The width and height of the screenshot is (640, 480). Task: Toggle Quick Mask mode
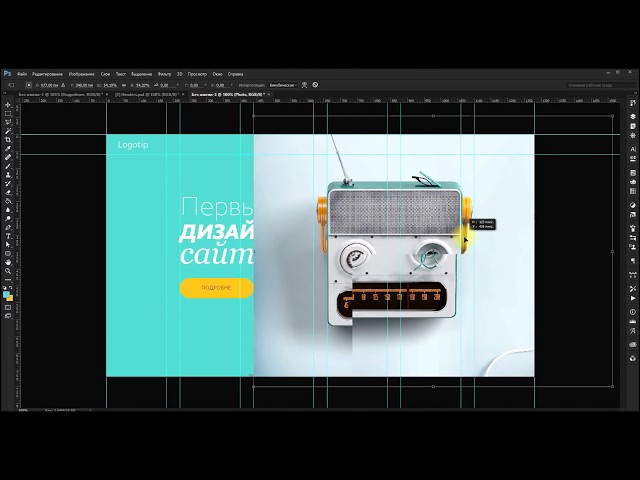click(x=8, y=307)
